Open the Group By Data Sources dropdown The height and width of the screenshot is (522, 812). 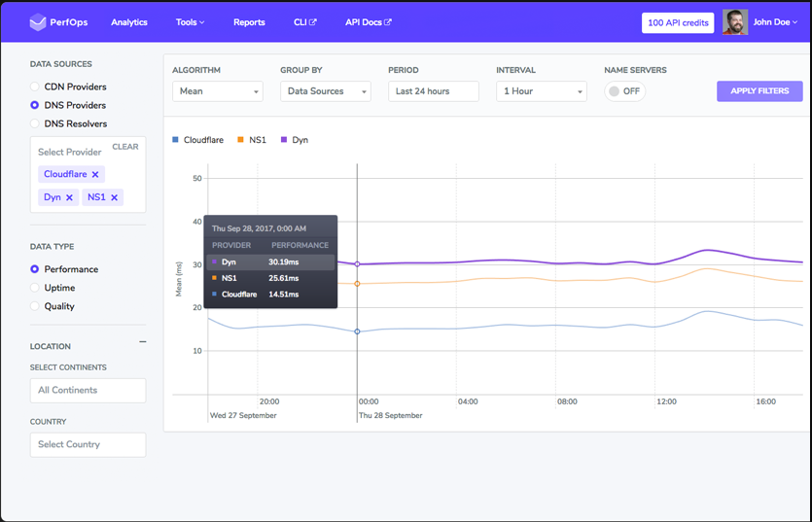[325, 91]
